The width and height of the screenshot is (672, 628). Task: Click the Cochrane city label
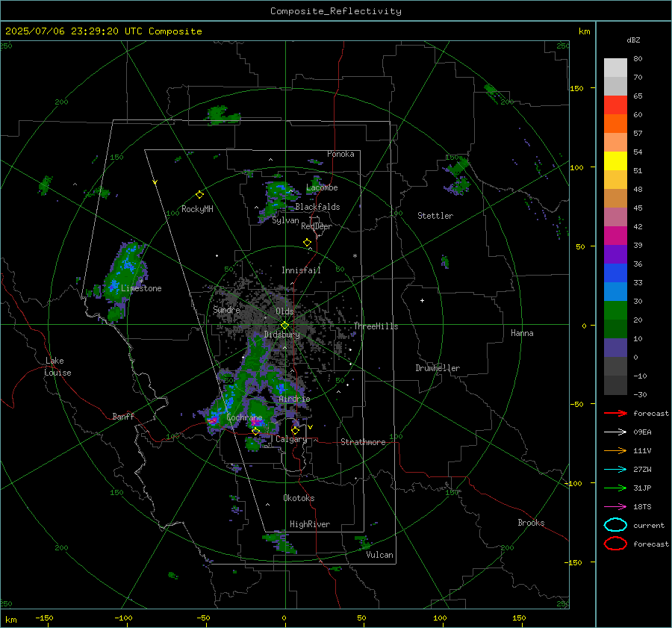tap(244, 417)
